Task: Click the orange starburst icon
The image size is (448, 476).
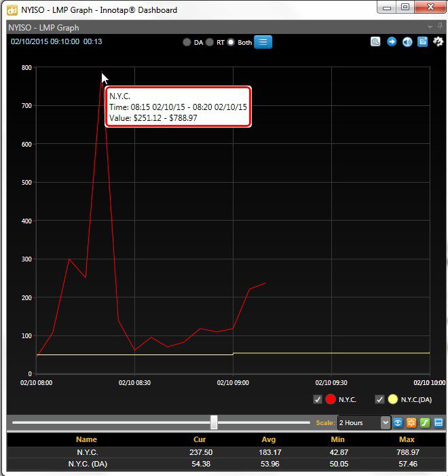Action: (x=411, y=422)
